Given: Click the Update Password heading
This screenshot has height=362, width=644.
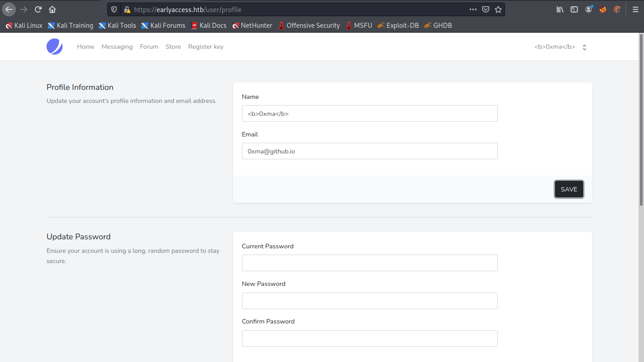Looking at the screenshot, I should [x=78, y=237].
